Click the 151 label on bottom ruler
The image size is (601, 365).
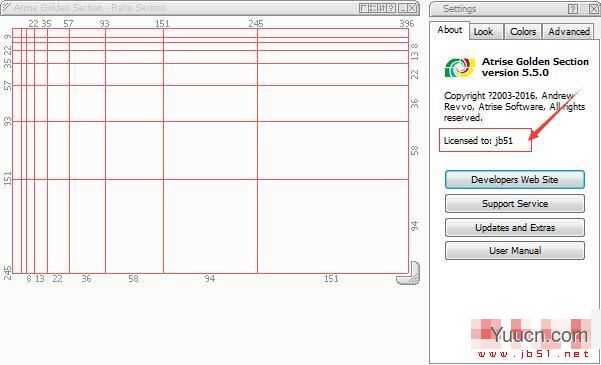331,279
